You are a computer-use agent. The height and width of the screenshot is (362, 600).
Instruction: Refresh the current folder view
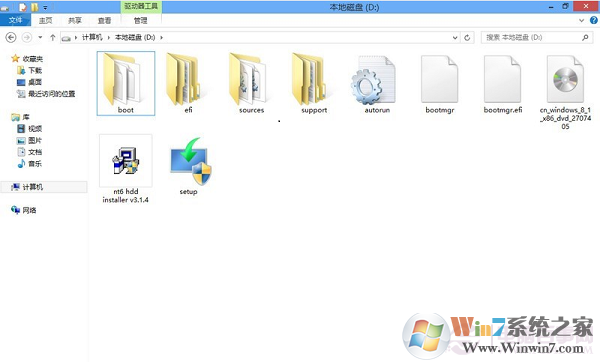467,38
